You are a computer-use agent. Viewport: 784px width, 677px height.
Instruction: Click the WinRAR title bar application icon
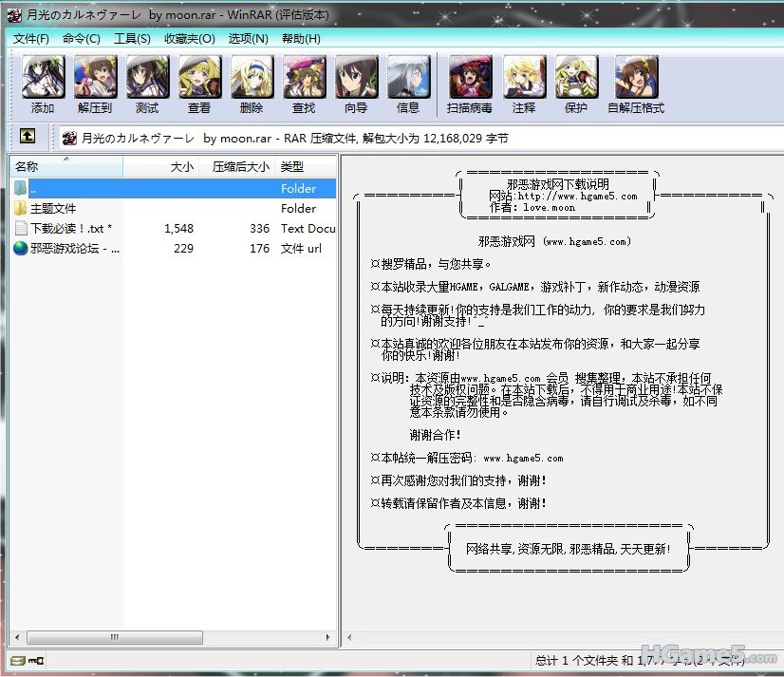coord(14,15)
